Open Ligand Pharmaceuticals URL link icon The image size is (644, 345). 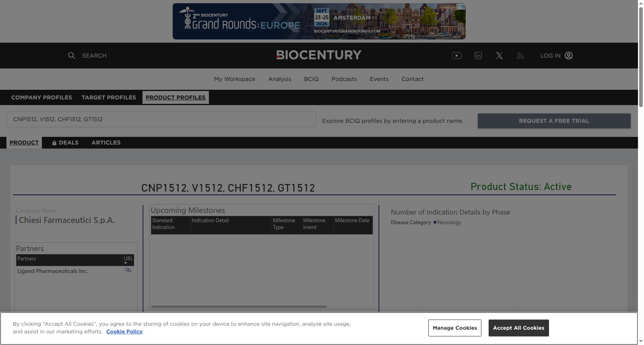click(x=128, y=270)
